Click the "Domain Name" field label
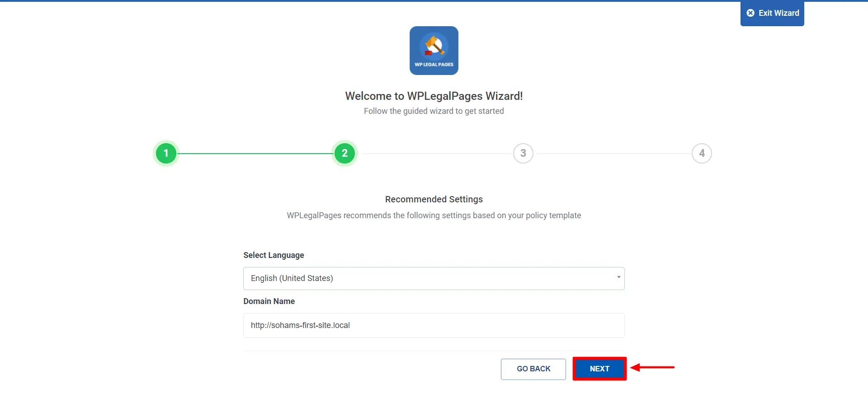This screenshot has height=412, width=868. point(269,301)
